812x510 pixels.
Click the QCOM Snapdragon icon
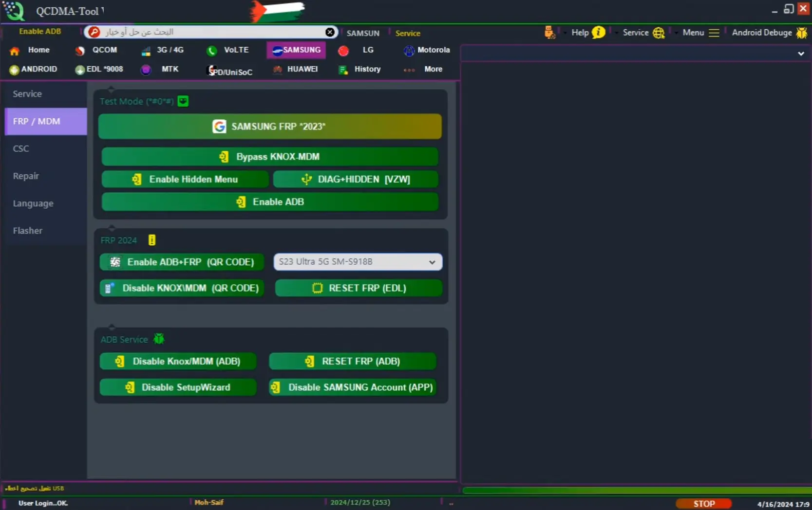click(x=80, y=51)
